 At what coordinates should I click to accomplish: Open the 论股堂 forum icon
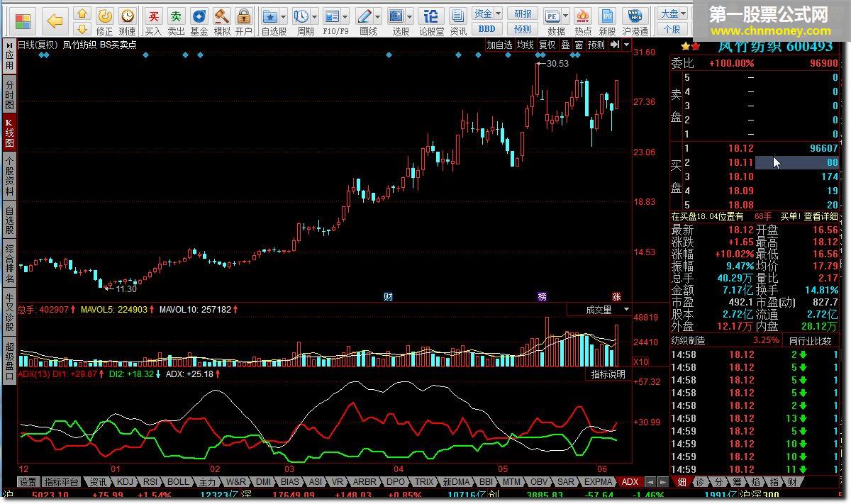click(x=431, y=21)
